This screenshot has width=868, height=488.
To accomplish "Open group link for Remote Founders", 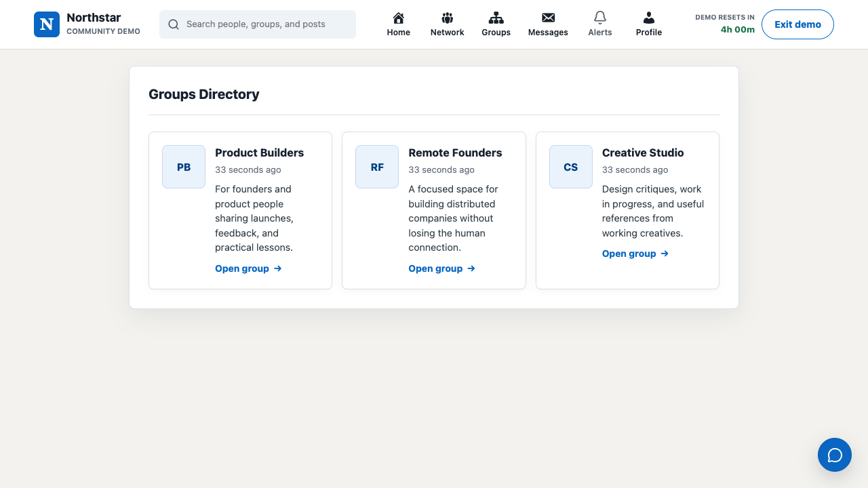I will click(441, 268).
